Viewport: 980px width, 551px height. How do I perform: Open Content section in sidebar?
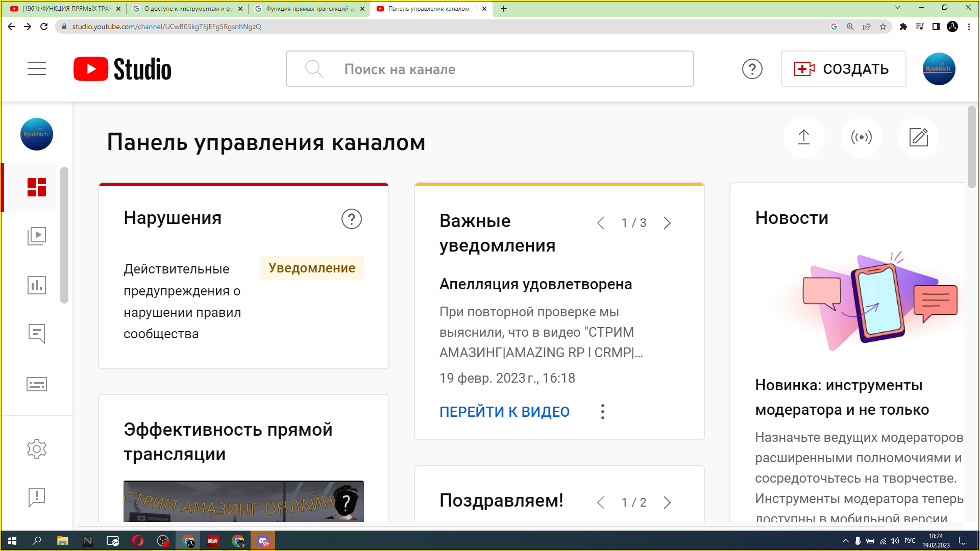click(x=37, y=236)
